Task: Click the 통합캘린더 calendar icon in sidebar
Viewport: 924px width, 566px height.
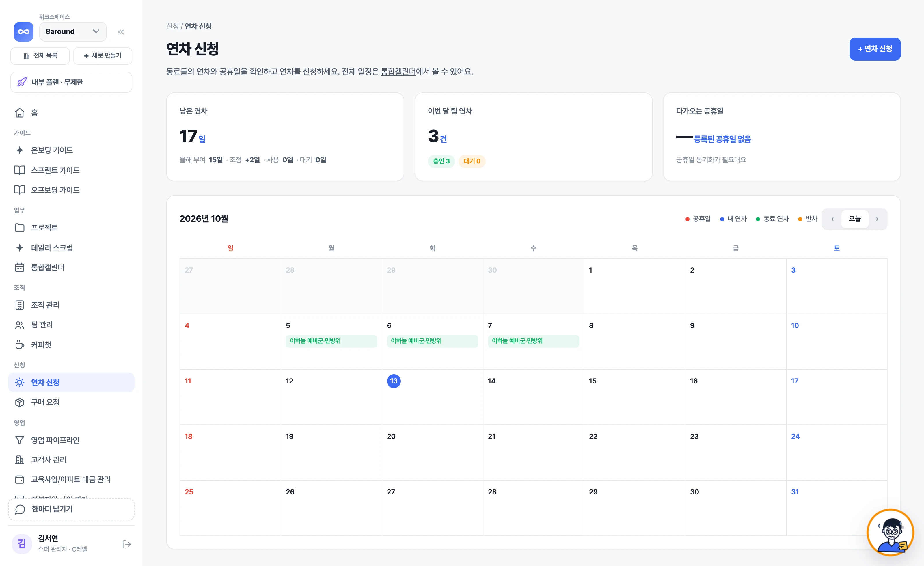Action: point(20,267)
